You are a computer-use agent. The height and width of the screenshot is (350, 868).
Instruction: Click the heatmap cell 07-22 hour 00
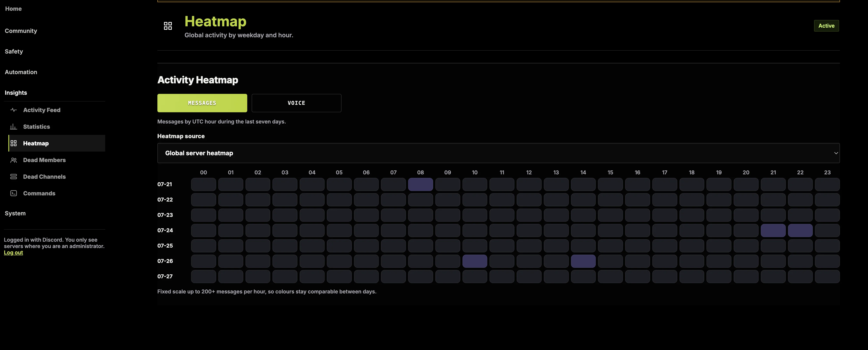pyautogui.click(x=204, y=200)
